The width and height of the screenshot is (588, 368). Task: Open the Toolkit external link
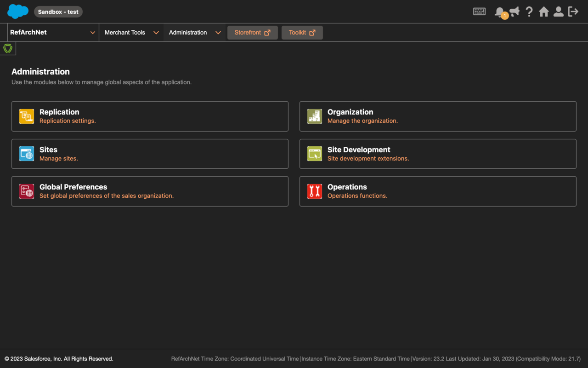coord(302,32)
